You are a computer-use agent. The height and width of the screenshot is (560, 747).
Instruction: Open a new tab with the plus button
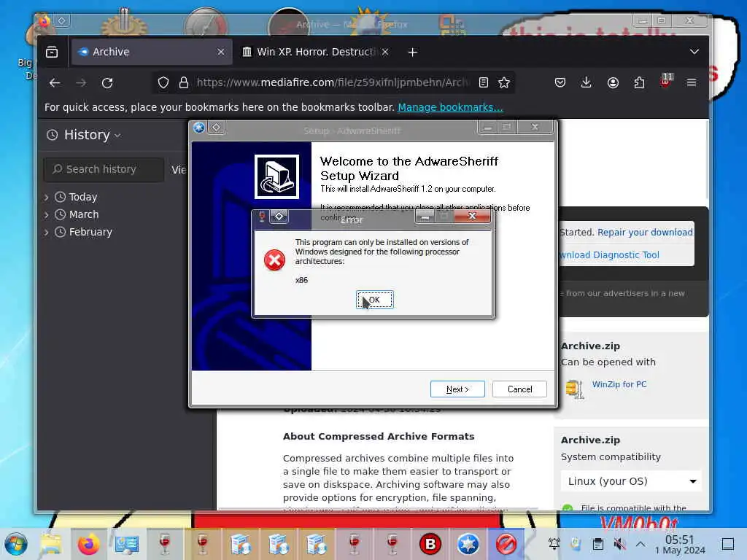[413, 52]
